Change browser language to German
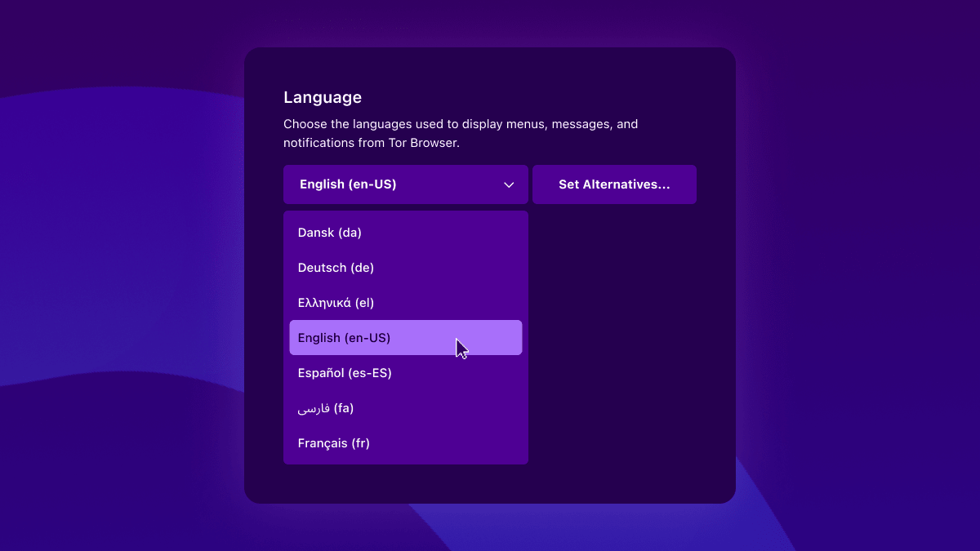This screenshot has height=551, width=980. point(336,268)
